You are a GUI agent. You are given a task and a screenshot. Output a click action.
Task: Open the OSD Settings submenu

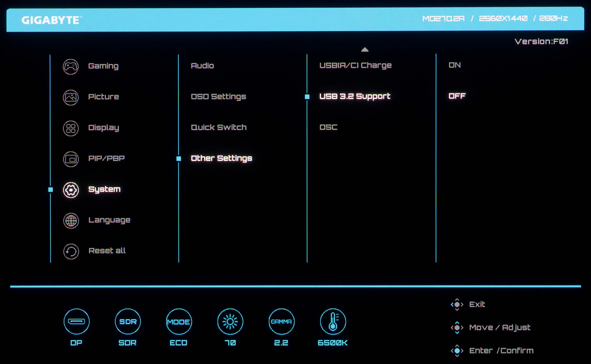[218, 97]
